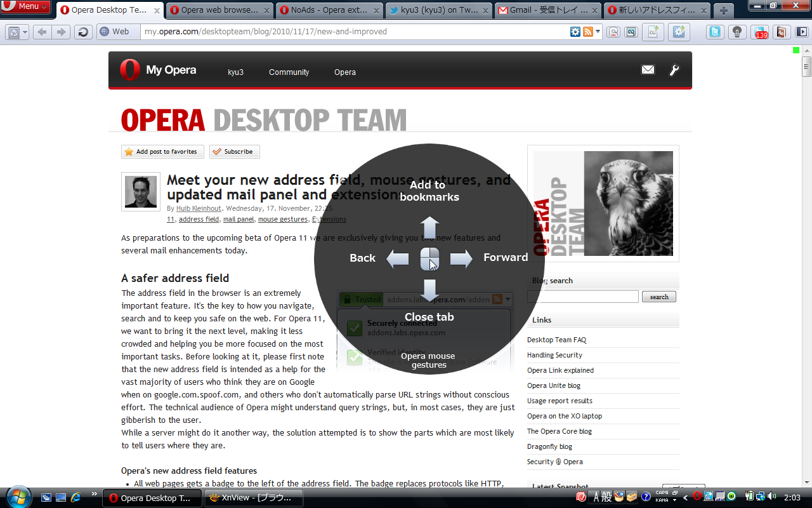Switch to the kyu3 on Twitter tab
This screenshot has width=812, height=508.
click(x=439, y=10)
